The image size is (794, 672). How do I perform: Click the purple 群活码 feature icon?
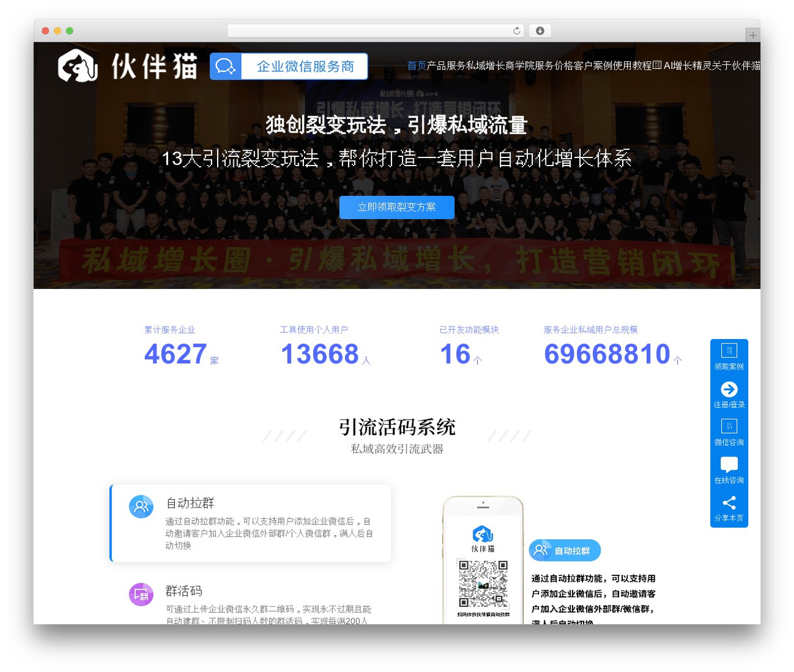(x=141, y=595)
